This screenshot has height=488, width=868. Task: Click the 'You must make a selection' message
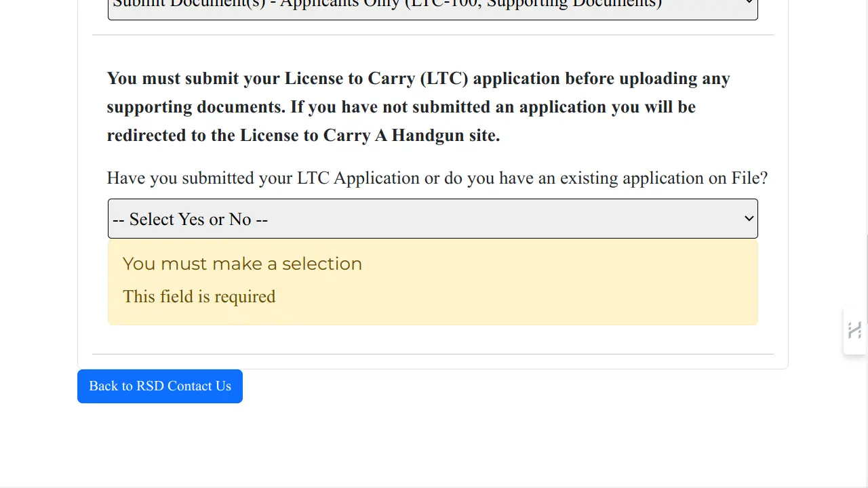(x=242, y=264)
